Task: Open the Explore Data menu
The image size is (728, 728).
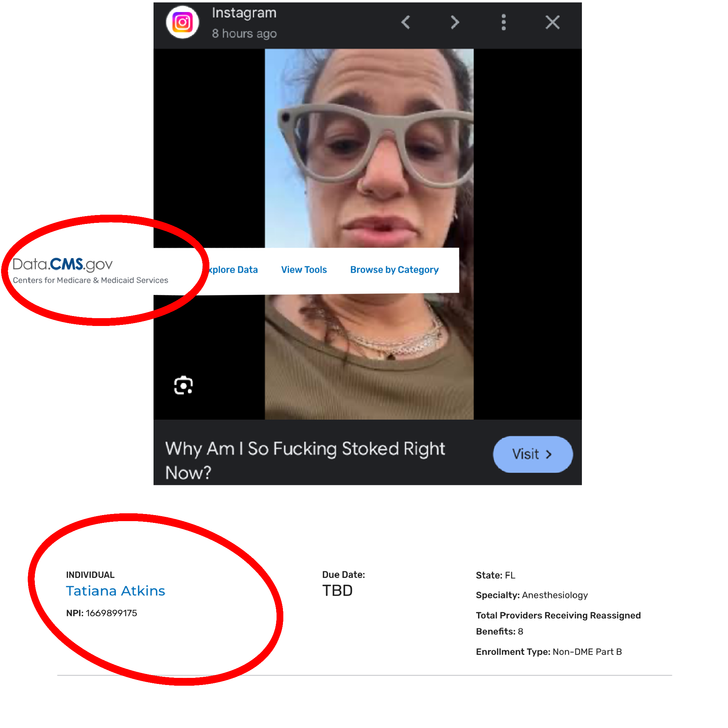Action: [233, 270]
